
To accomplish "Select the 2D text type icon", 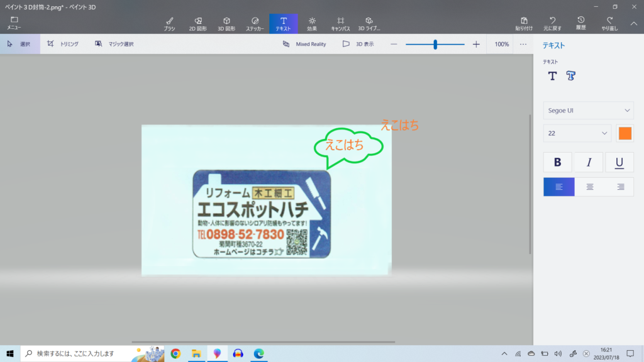I will (x=552, y=76).
